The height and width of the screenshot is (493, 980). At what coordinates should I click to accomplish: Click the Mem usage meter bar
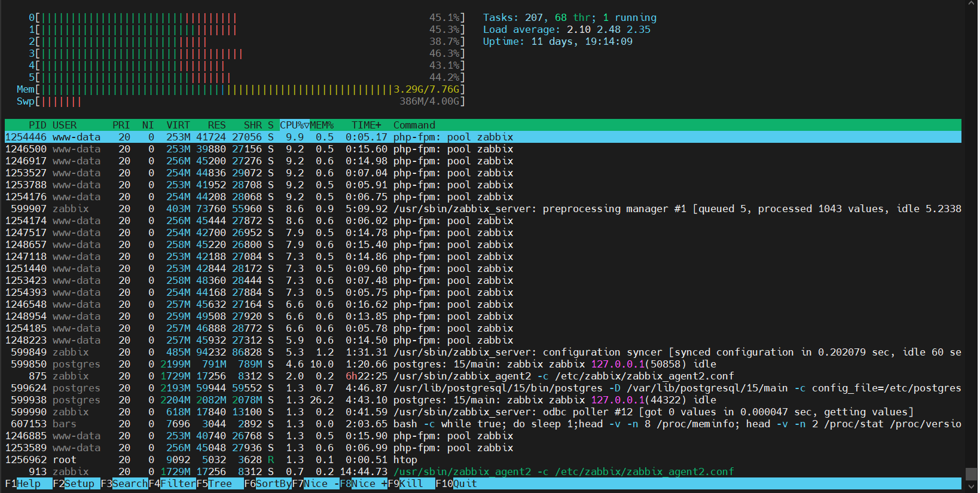241,89
